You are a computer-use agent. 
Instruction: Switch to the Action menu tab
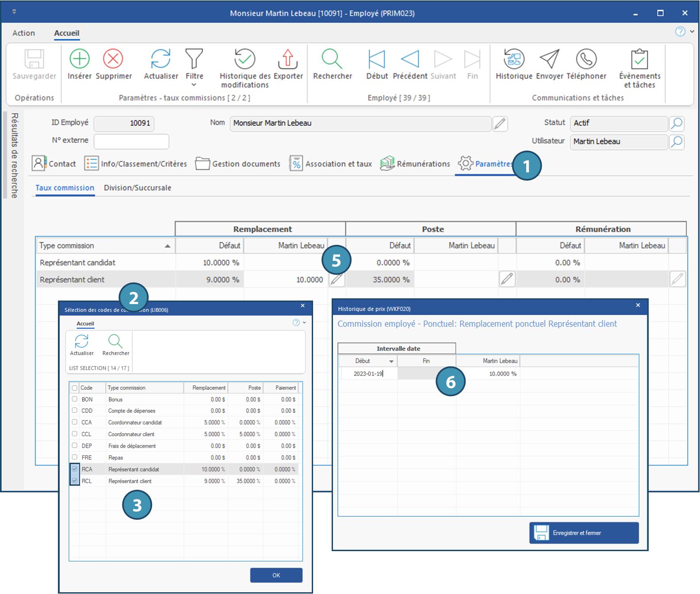point(23,33)
